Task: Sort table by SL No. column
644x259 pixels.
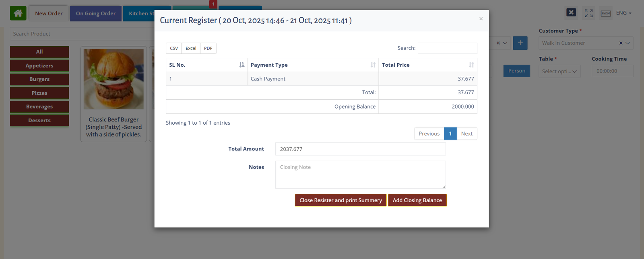Action: click(242, 65)
